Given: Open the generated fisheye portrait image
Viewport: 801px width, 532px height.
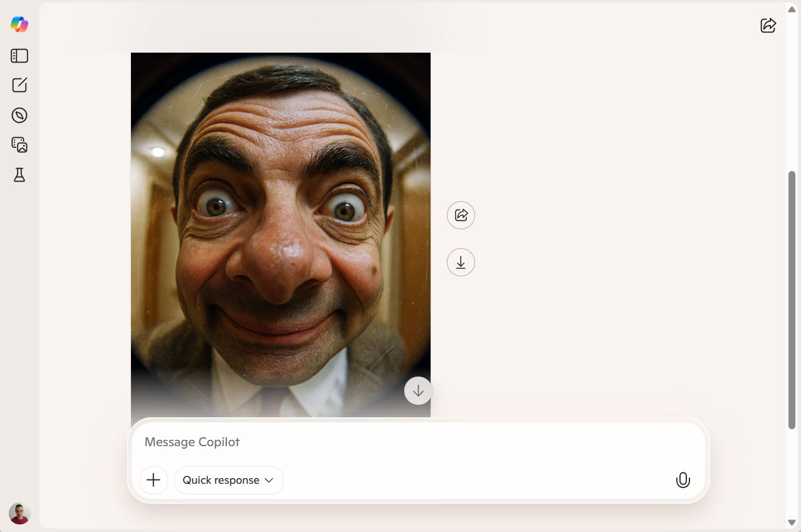Looking at the screenshot, I should click(x=280, y=232).
